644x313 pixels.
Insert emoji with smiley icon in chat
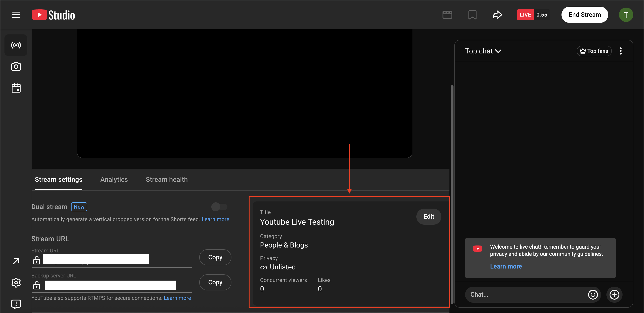pos(593,294)
